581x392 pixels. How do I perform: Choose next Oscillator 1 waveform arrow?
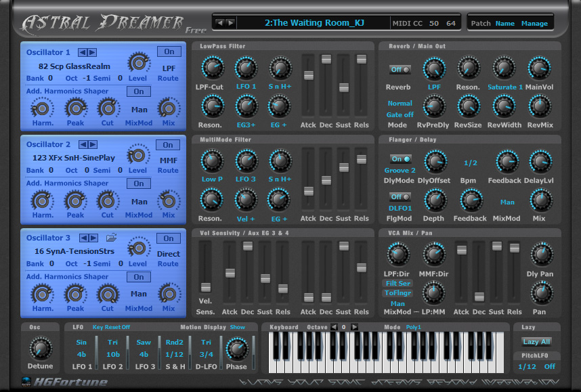(x=92, y=52)
